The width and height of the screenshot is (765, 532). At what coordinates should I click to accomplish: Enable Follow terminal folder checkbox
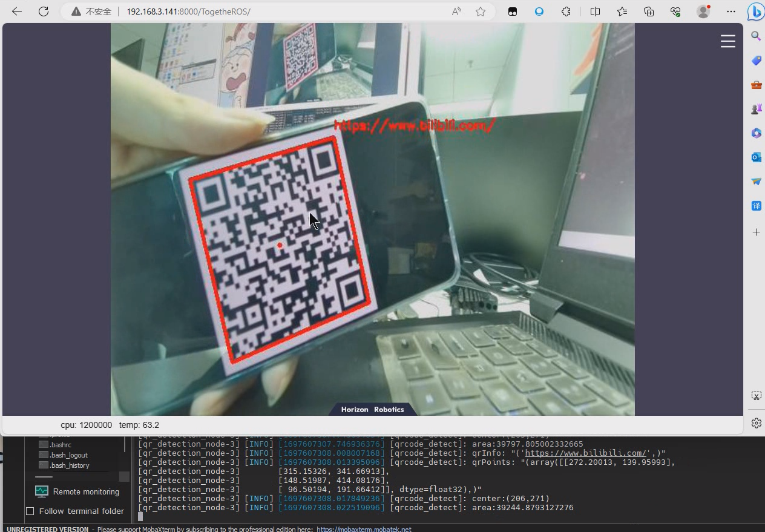tap(30, 511)
